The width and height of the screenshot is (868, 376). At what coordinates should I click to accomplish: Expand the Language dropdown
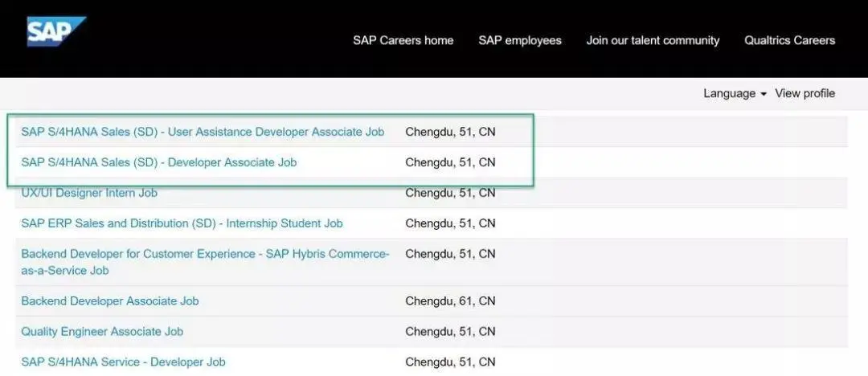pyautogui.click(x=735, y=93)
